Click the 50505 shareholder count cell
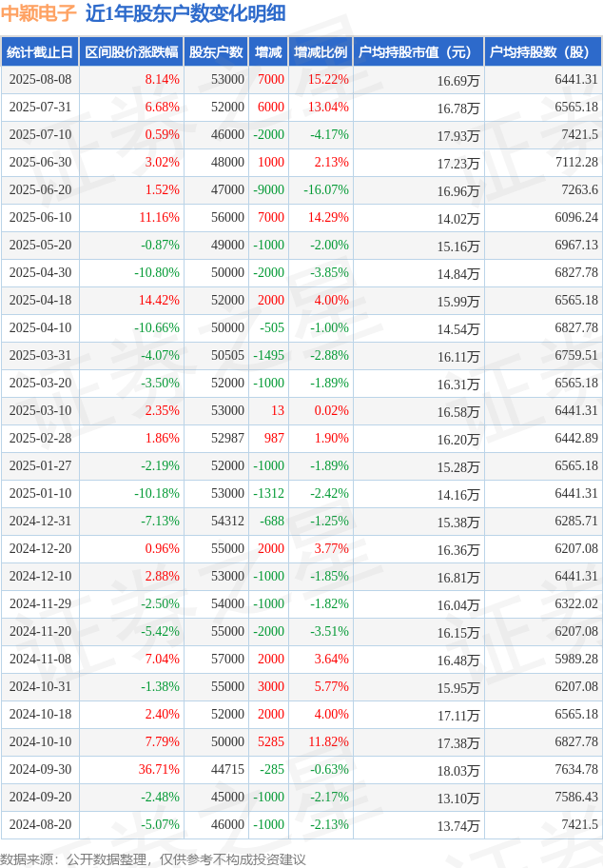The height and width of the screenshot is (868, 603). pos(227,355)
